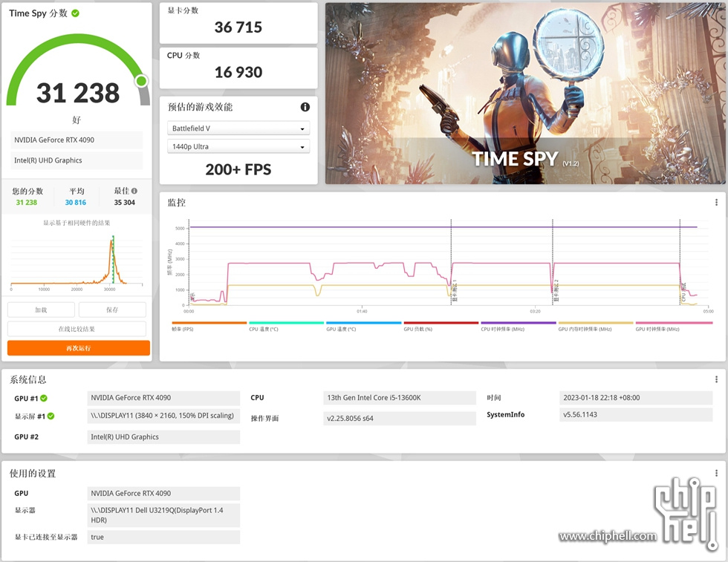Click the 显卡测试 2 marker line in the chart
728x562 pixels.
click(x=553, y=262)
